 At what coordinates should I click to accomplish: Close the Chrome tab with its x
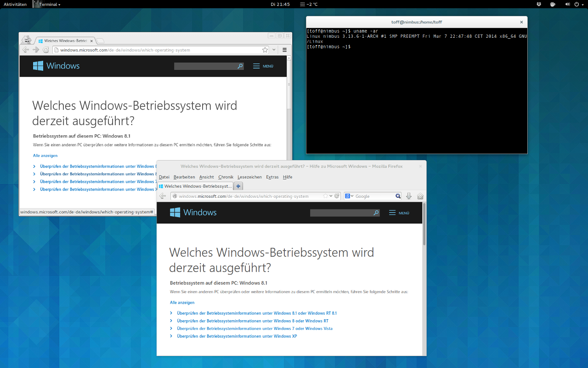[x=91, y=41]
